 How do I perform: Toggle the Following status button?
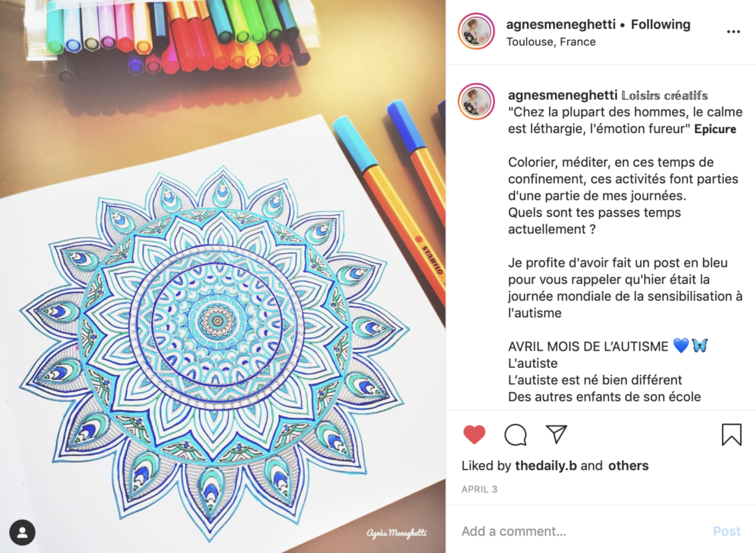[x=661, y=24]
